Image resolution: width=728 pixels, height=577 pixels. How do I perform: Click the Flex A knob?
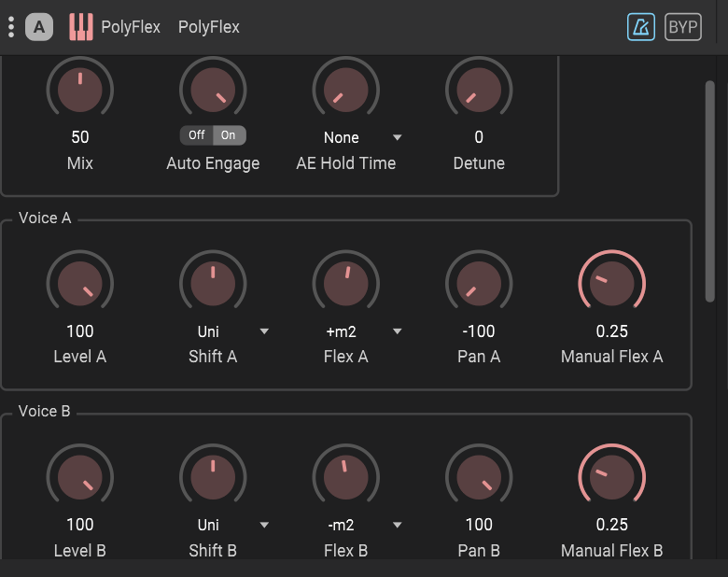pos(346,284)
